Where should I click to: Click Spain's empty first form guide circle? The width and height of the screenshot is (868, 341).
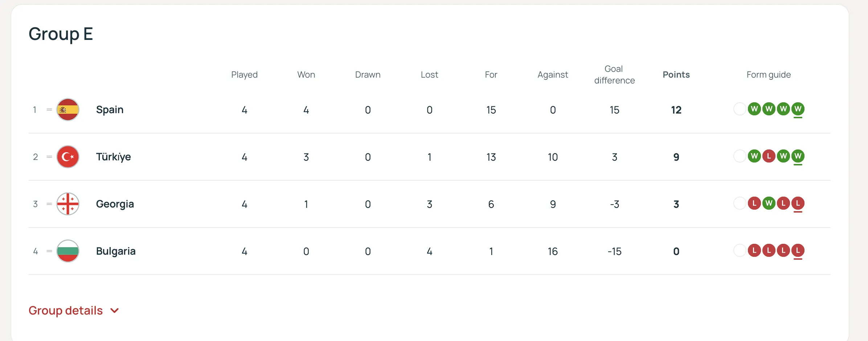click(x=740, y=109)
